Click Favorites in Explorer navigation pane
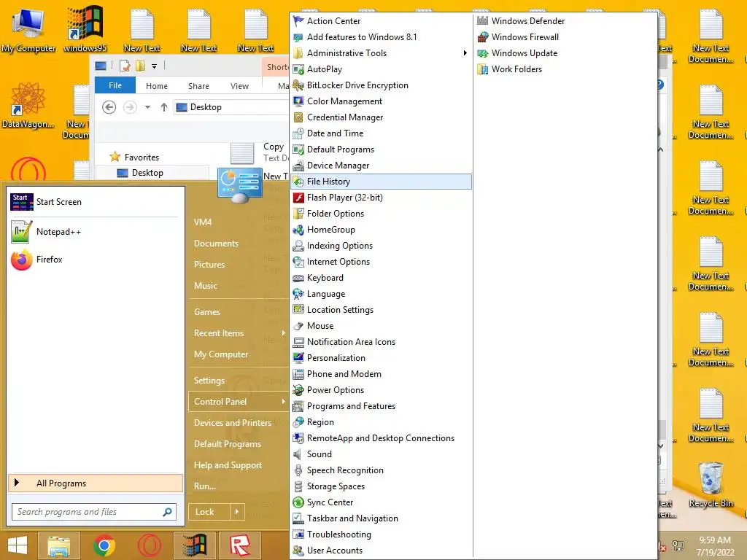Image resolution: width=747 pixels, height=560 pixels. click(x=142, y=157)
